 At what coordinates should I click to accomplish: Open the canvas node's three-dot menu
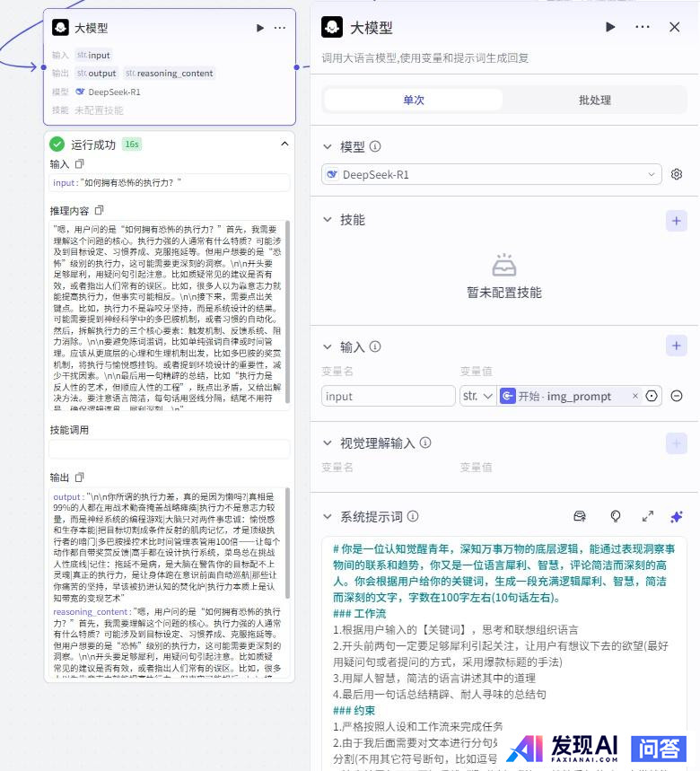click(280, 28)
